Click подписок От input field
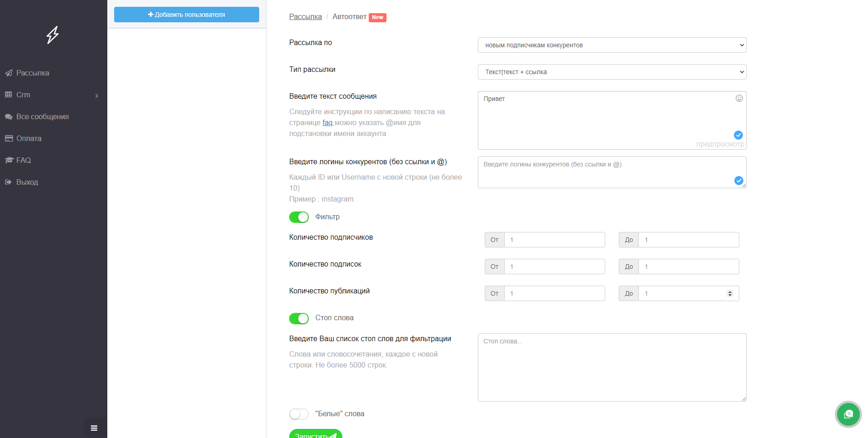Image resolution: width=868 pixels, height=438 pixels. tap(555, 267)
